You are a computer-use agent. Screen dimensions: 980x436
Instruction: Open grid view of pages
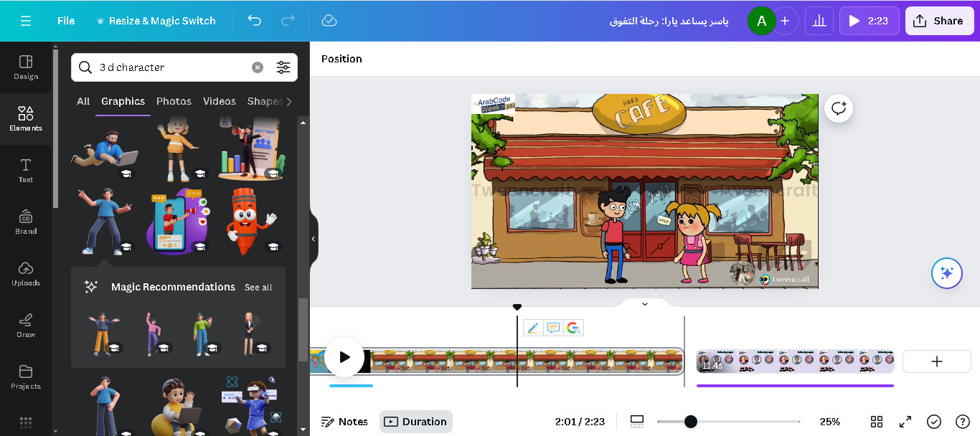coord(877,422)
